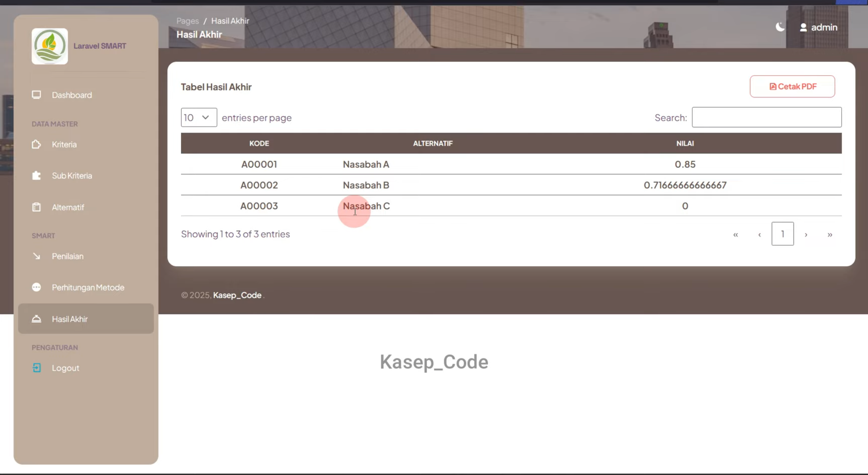The width and height of the screenshot is (868, 475).
Task: Open the Perhitungan Metode menu item
Action: coord(86,288)
